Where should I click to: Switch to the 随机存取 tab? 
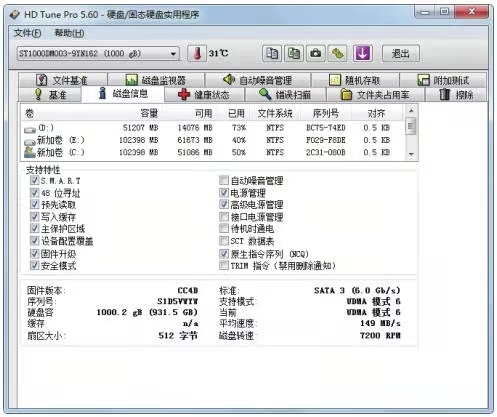pyautogui.click(x=355, y=80)
